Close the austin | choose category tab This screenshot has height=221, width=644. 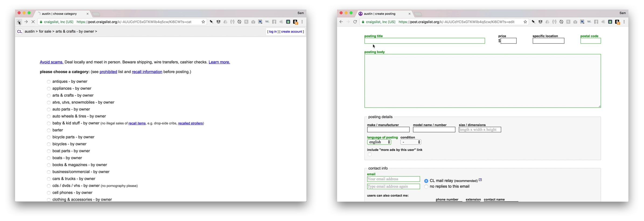(x=87, y=14)
